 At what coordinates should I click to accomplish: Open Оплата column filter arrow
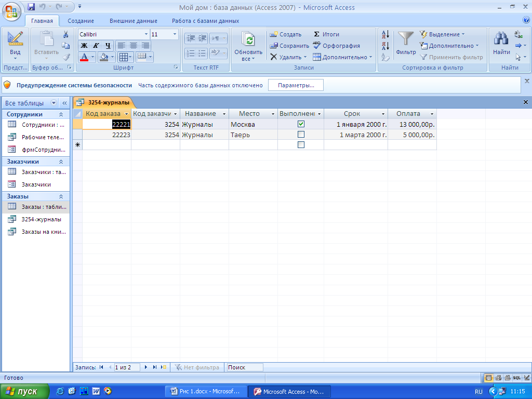pyautogui.click(x=432, y=114)
